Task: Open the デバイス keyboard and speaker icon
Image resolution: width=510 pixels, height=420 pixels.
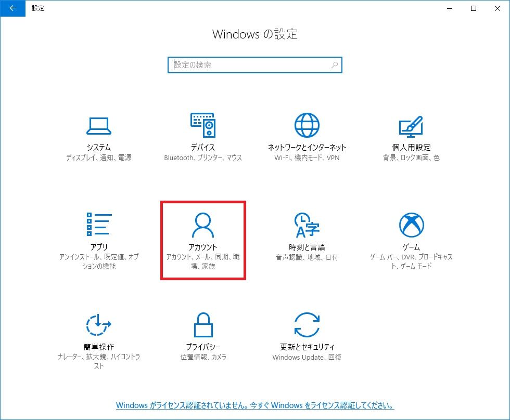Action: tap(203, 125)
